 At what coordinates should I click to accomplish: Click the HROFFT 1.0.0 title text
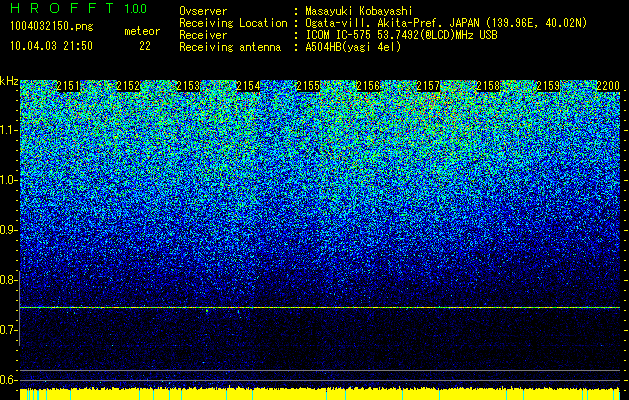tap(79, 8)
